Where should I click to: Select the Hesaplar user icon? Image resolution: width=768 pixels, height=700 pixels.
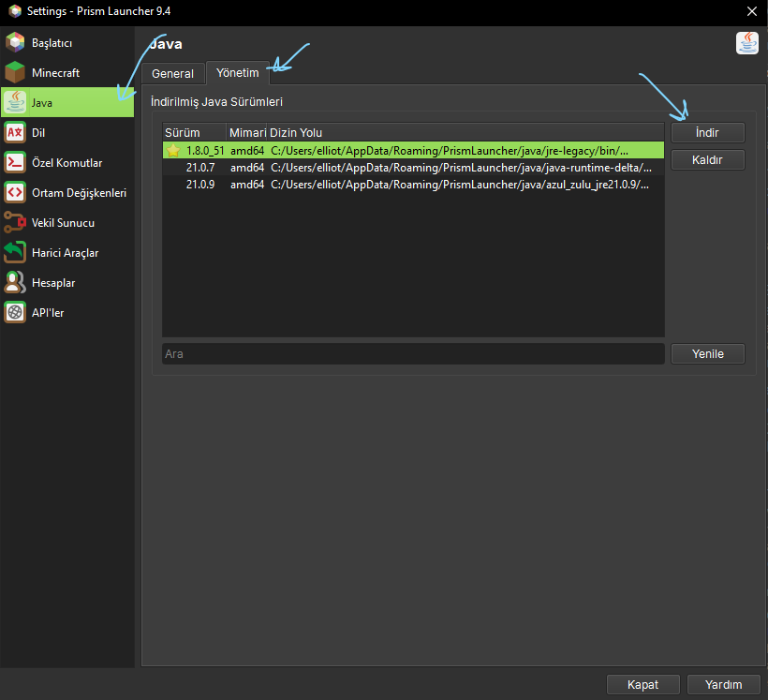[x=15, y=282]
